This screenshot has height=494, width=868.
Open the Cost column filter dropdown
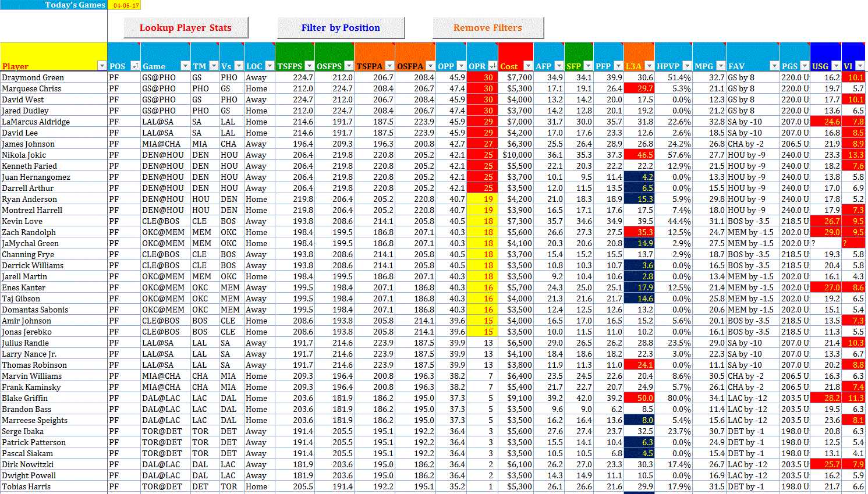click(528, 66)
